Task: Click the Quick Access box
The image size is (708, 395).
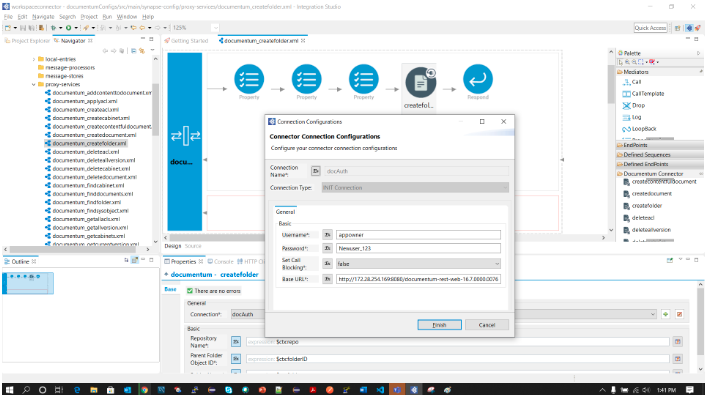Action: pyautogui.click(x=650, y=28)
